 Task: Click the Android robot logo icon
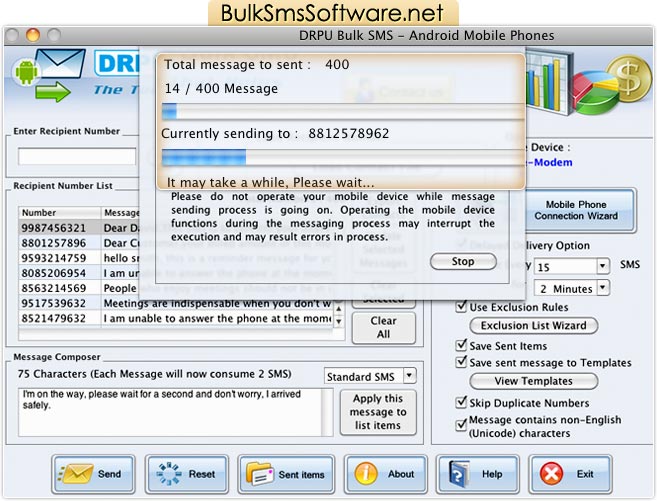point(26,72)
